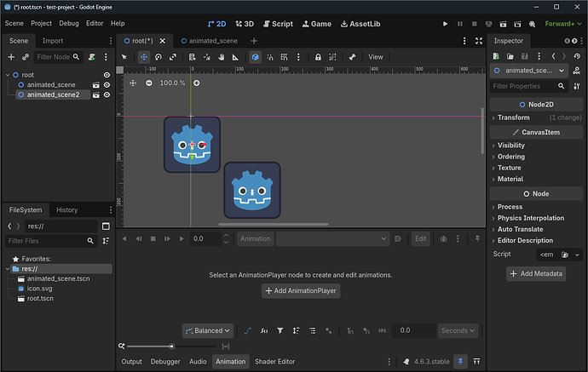Toggle smart snap option
The height and width of the screenshot is (372, 588).
269,57
